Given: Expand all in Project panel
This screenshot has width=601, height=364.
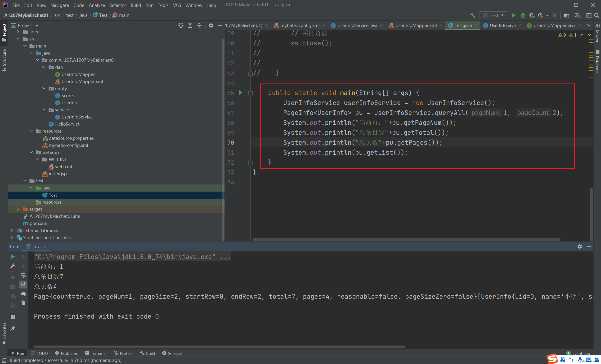Looking at the screenshot, I should click(190, 25).
